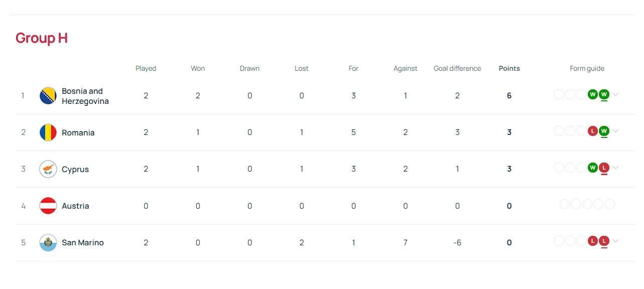
Task: Click the Points column header
Action: pyautogui.click(x=509, y=68)
